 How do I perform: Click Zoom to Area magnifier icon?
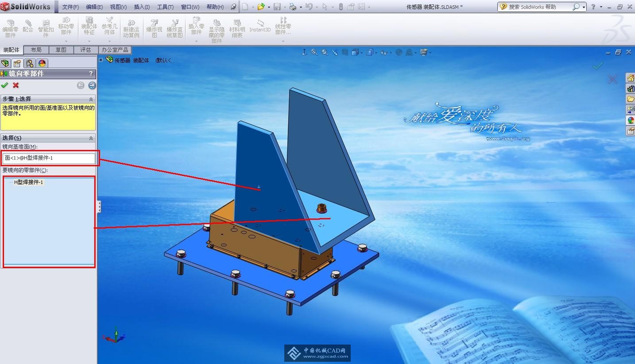325,52
